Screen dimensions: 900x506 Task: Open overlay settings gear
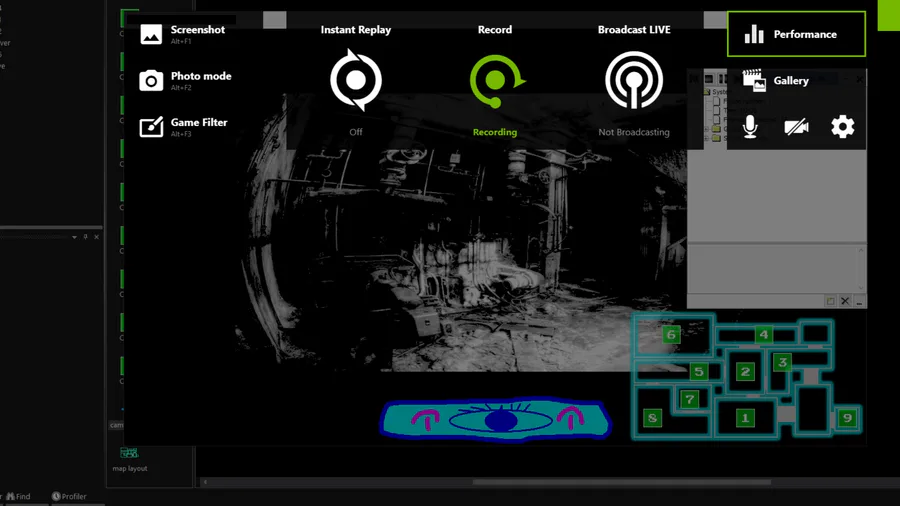tap(843, 127)
